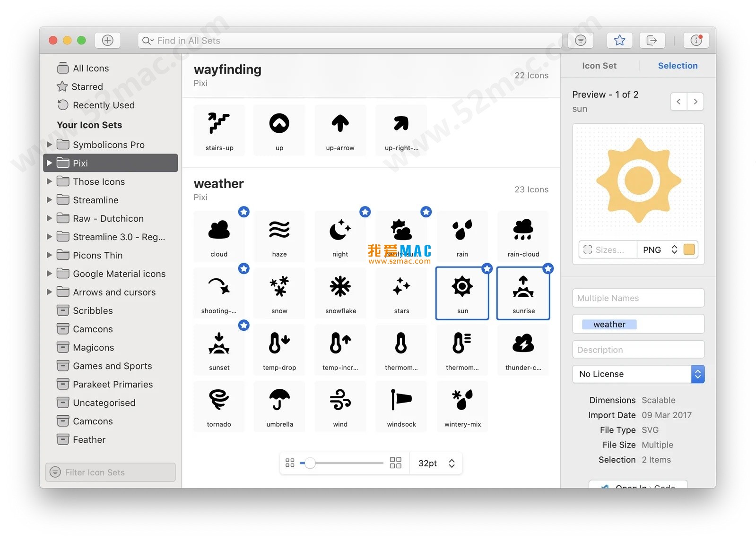Toggle star badge on sunset icon

[244, 325]
